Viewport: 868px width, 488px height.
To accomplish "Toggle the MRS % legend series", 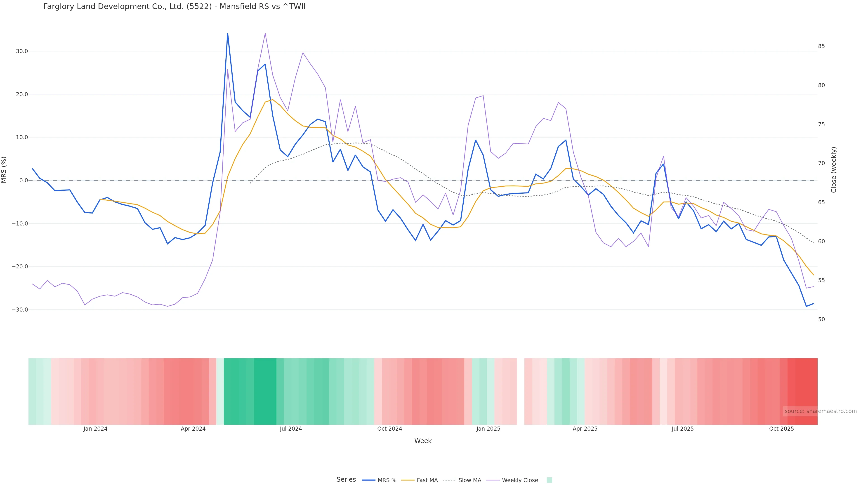I will pos(387,480).
